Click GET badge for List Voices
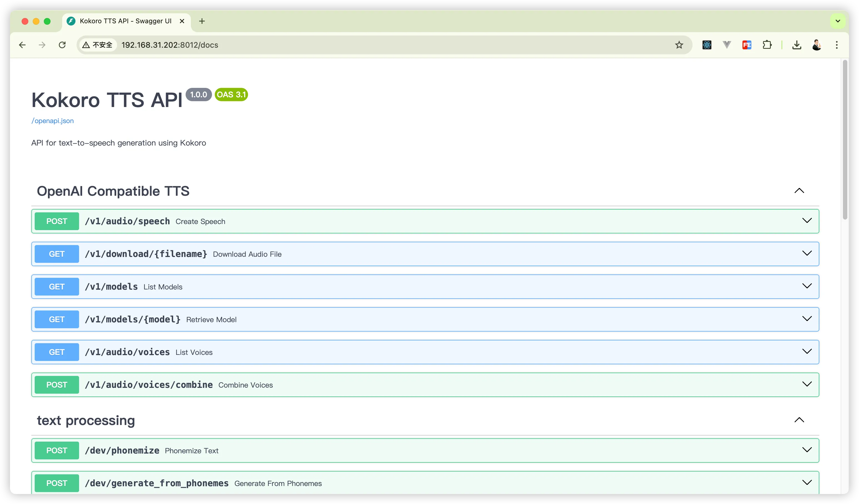Screen dimensions: 859x504 coord(57,352)
